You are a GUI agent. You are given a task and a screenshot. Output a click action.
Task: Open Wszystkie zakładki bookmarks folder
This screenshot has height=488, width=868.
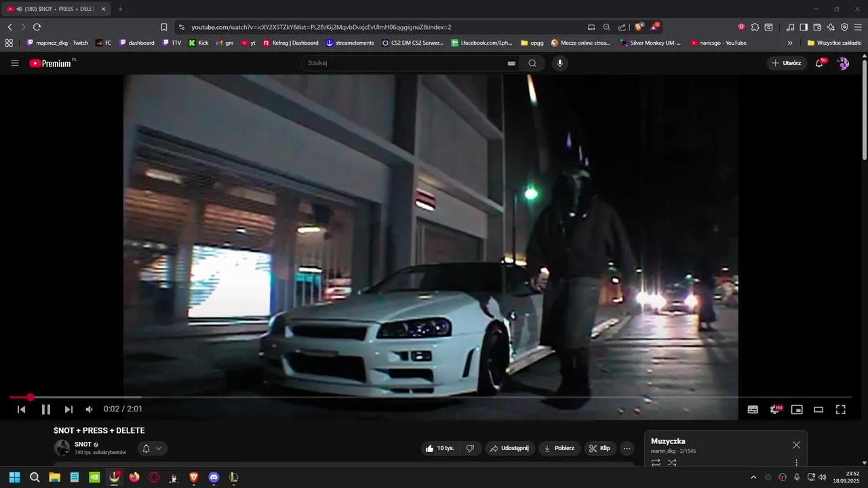tap(834, 43)
